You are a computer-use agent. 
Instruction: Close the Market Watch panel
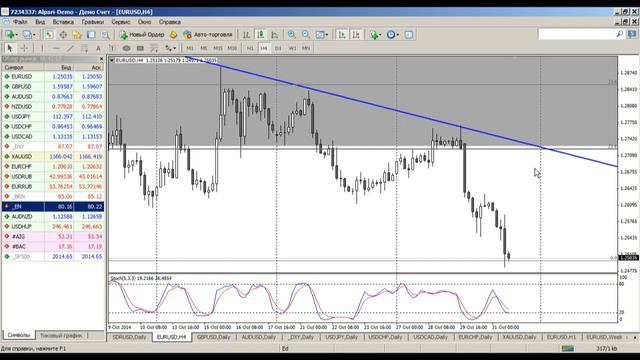[101, 59]
